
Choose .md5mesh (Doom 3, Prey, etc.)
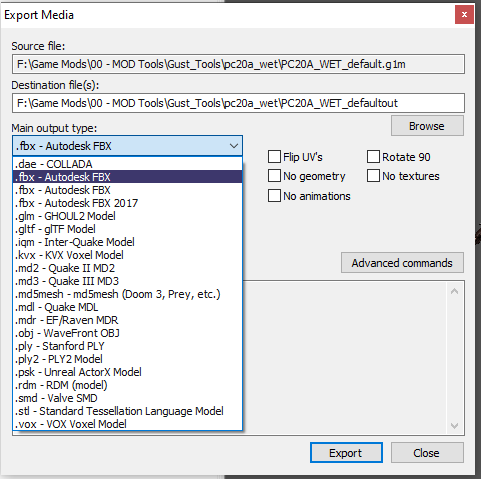pos(127,294)
